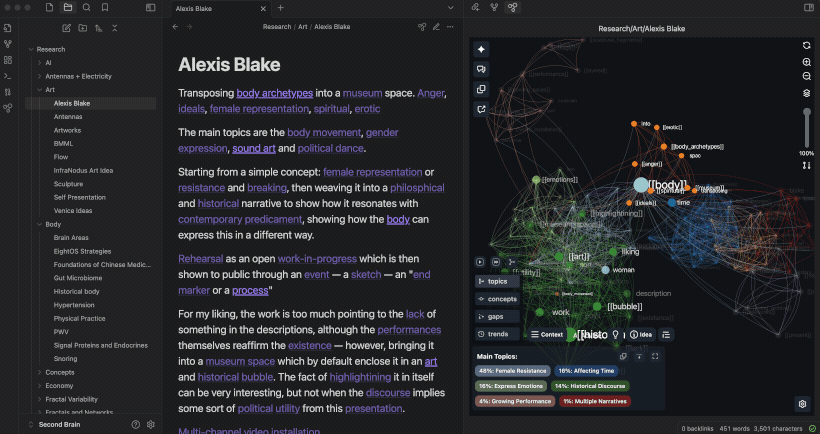Open the Second Brain vault switcher
820x434 pixels.
pyautogui.click(x=54, y=425)
